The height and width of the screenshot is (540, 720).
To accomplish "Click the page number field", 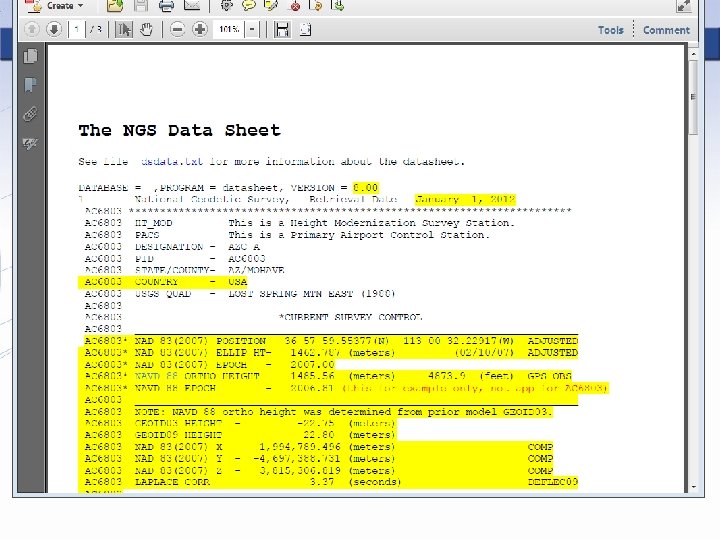I will tap(76, 29).
